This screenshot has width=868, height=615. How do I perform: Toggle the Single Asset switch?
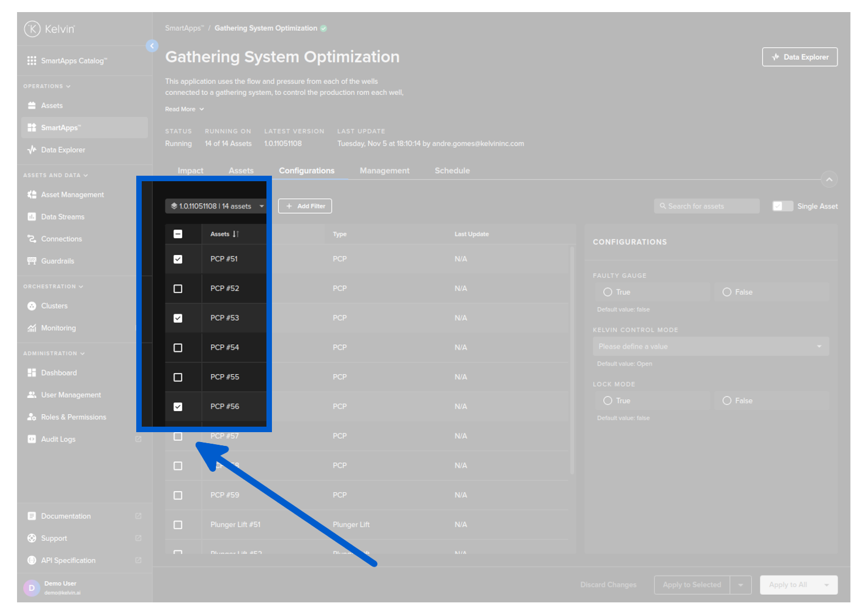(x=782, y=206)
